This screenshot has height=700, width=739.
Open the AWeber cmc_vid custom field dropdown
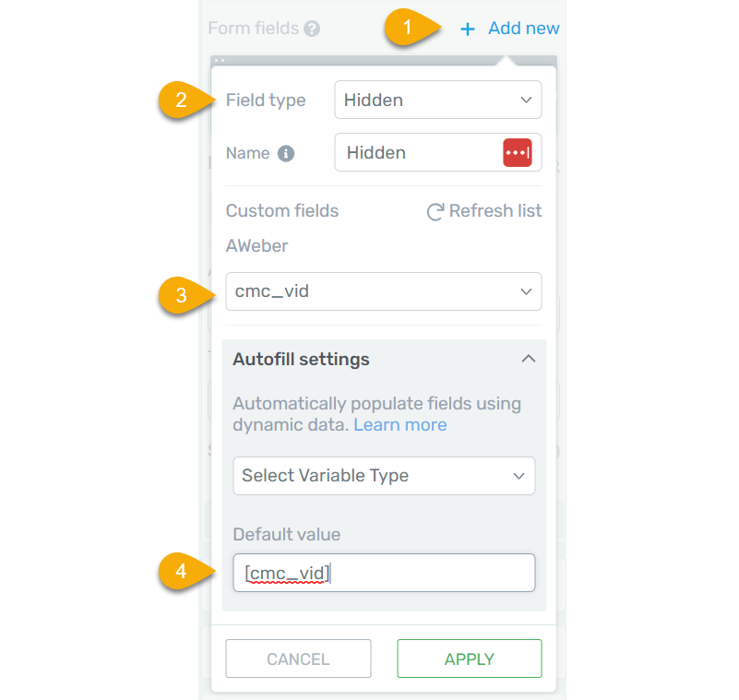383,291
